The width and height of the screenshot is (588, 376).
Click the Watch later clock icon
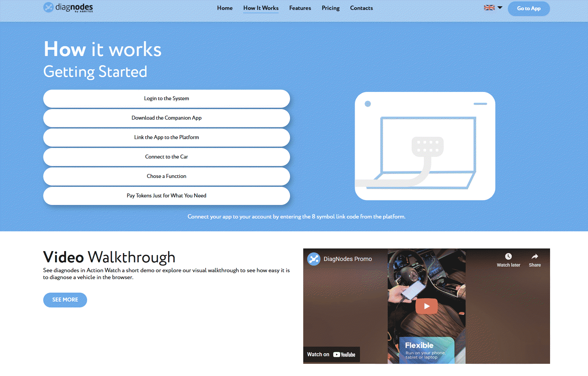pyautogui.click(x=508, y=257)
